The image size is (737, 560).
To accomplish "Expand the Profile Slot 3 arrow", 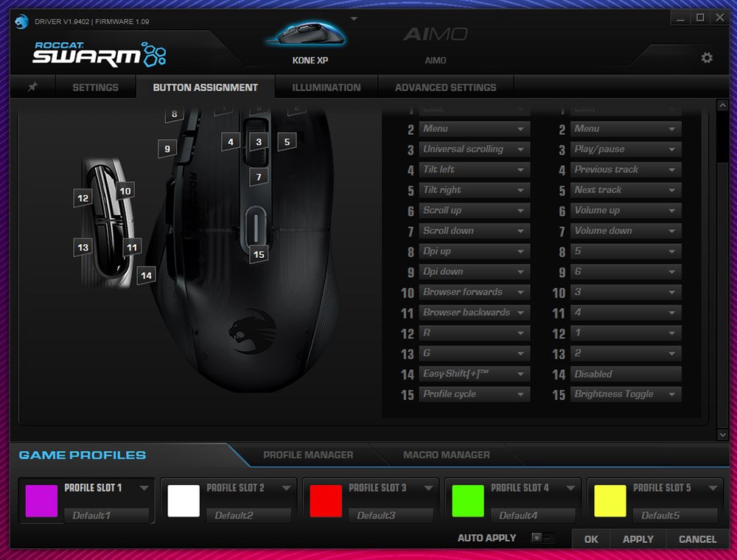I will [x=428, y=488].
